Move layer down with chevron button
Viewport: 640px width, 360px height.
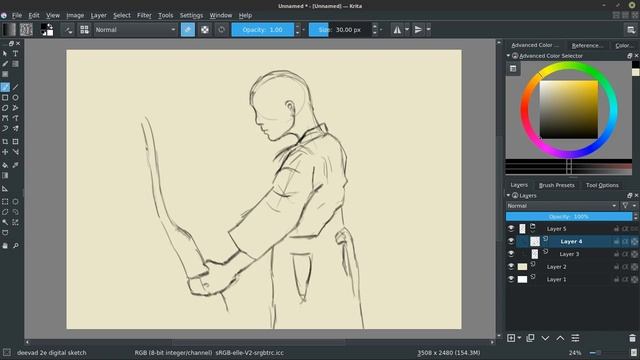coord(545,338)
